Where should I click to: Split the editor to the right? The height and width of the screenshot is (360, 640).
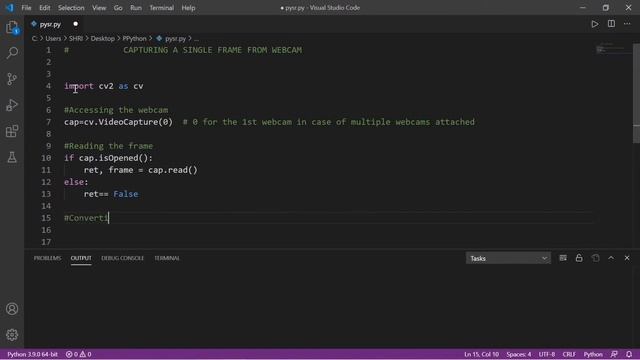coord(611,24)
